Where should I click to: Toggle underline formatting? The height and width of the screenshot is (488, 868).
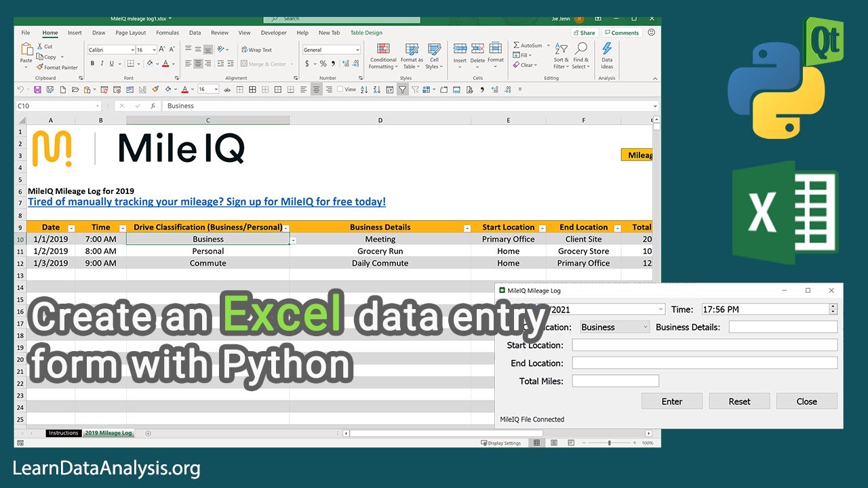(113, 64)
